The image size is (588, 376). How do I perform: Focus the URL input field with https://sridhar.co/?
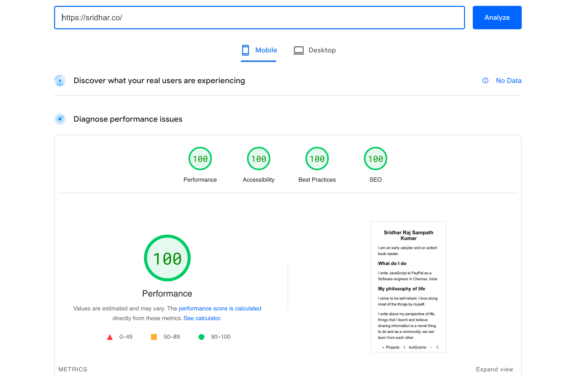click(259, 18)
